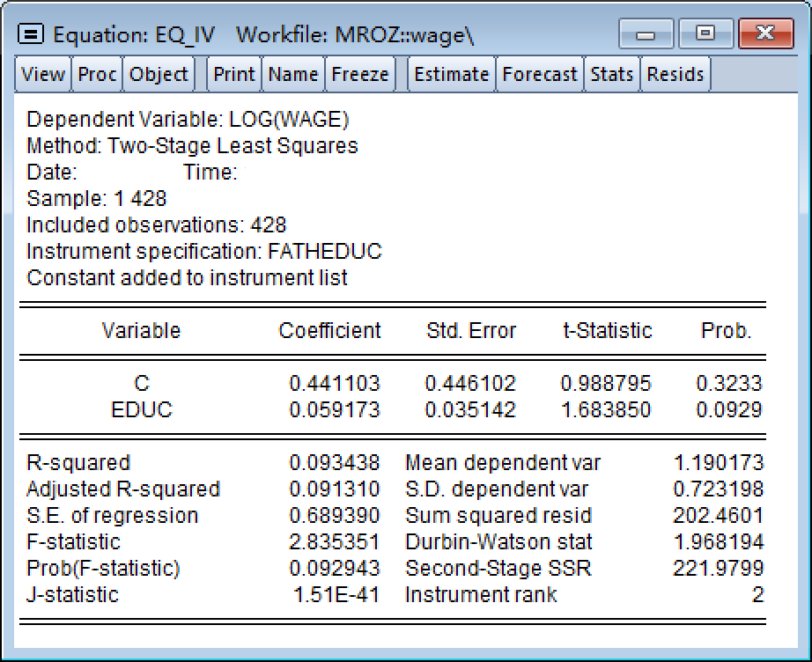Viewport: 812px width, 662px height.
Task: Freeze the equation results table
Action: (x=359, y=75)
